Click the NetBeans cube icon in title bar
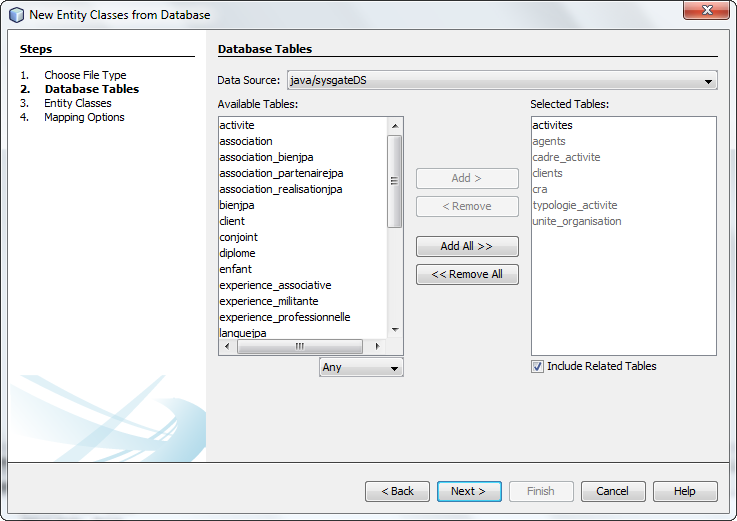737x521 pixels. pos(16,15)
